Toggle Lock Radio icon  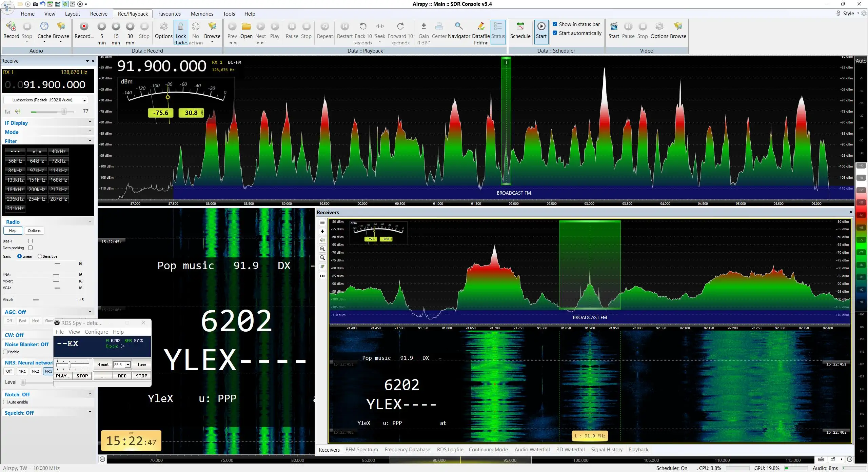coord(181,32)
